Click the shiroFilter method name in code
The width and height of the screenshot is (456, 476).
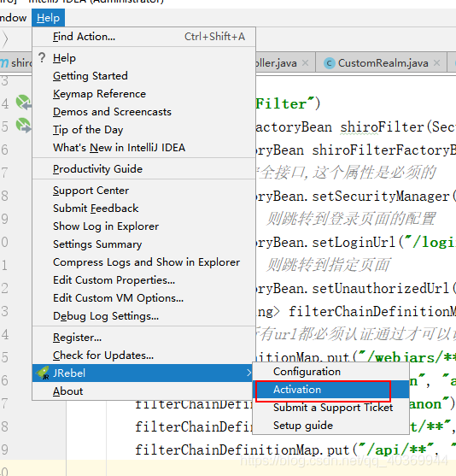click(382, 126)
